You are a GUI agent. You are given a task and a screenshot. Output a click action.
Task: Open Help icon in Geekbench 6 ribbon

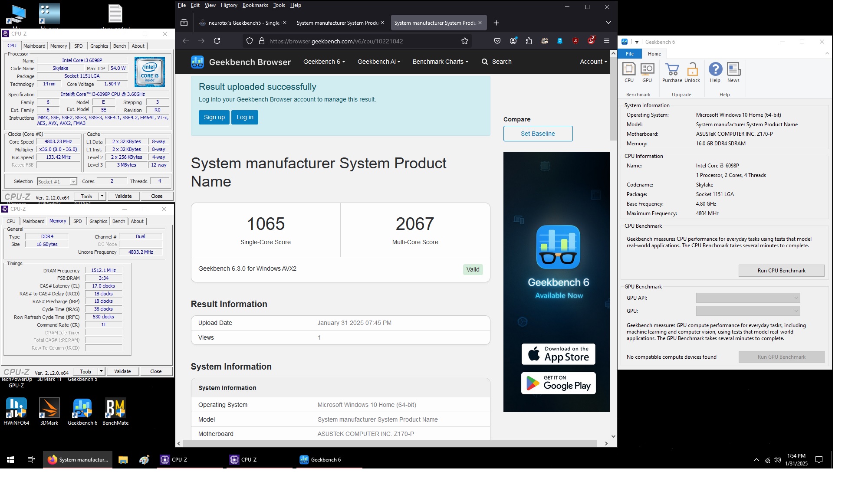pyautogui.click(x=715, y=72)
